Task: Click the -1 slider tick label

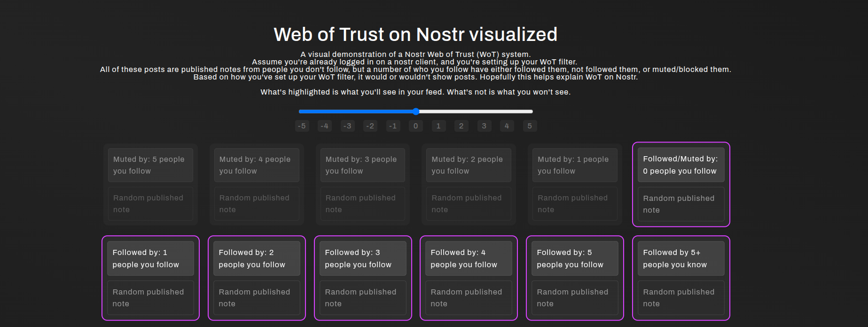Action: coord(393,126)
